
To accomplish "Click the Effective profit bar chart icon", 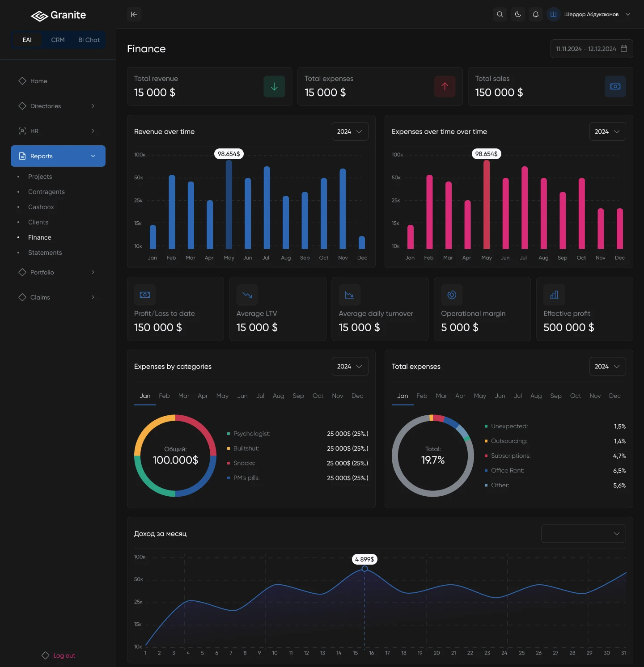I will coord(554,295).
